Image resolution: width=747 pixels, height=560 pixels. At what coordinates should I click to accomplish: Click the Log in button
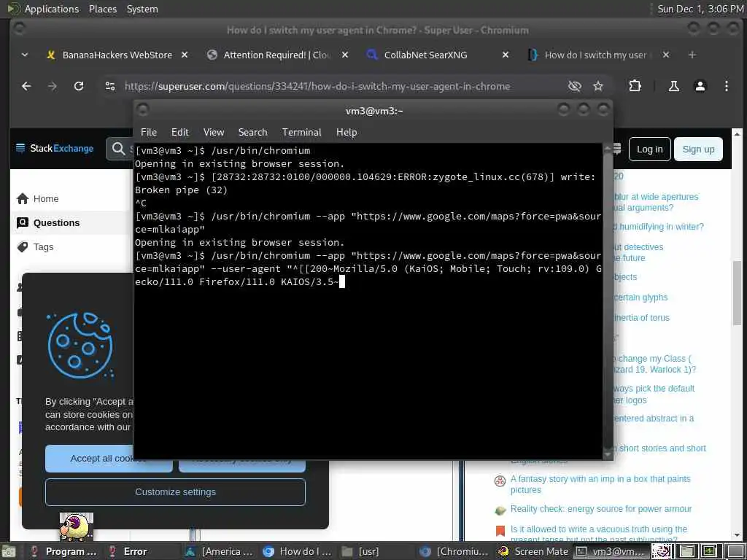pyautogui.click(x=650, y=149)
